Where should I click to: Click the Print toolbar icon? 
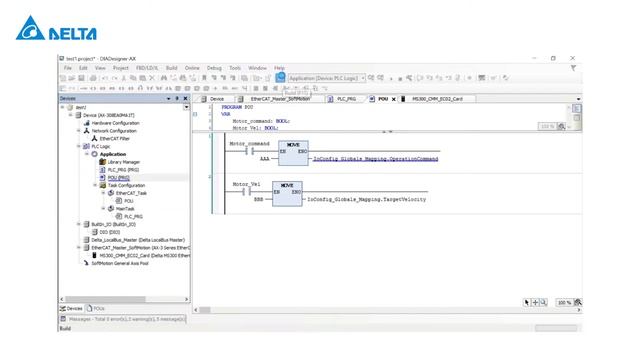[x=93, y=78]
